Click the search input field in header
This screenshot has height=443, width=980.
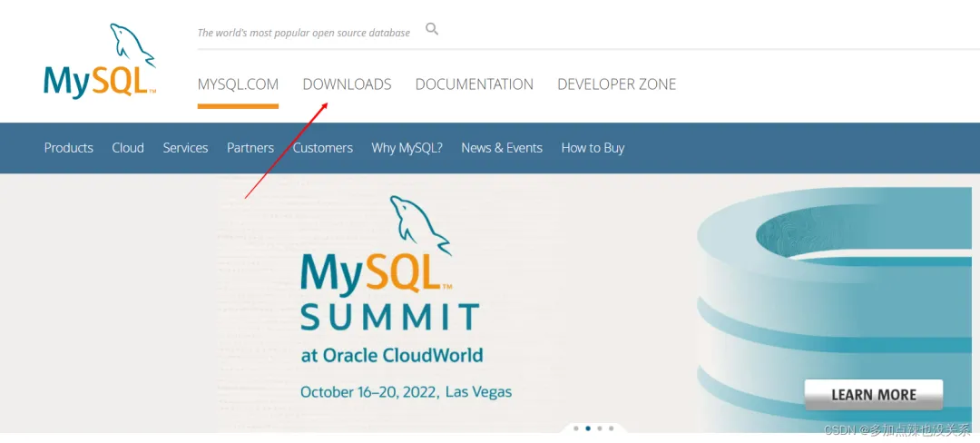pos(587,33)
